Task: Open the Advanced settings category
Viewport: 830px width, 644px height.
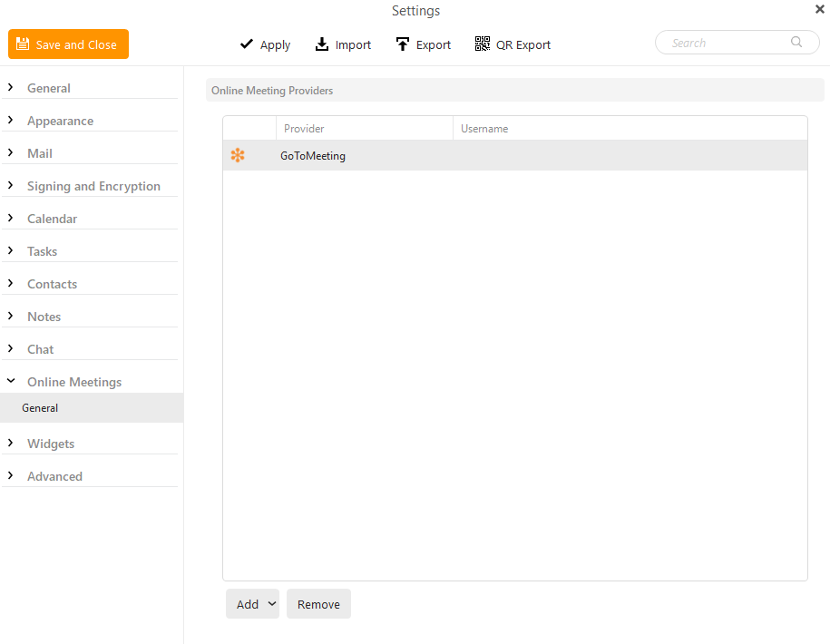Action: (x=55, y=476)
